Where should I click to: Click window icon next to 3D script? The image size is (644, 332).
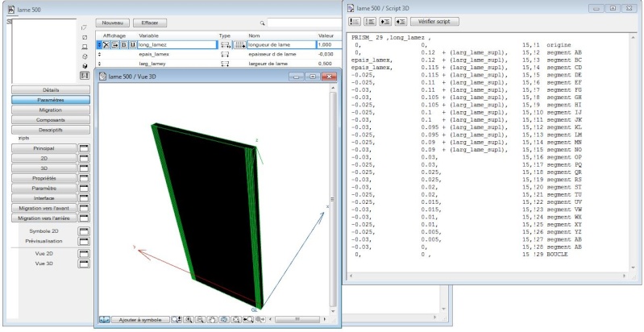(x=84, y=168)
